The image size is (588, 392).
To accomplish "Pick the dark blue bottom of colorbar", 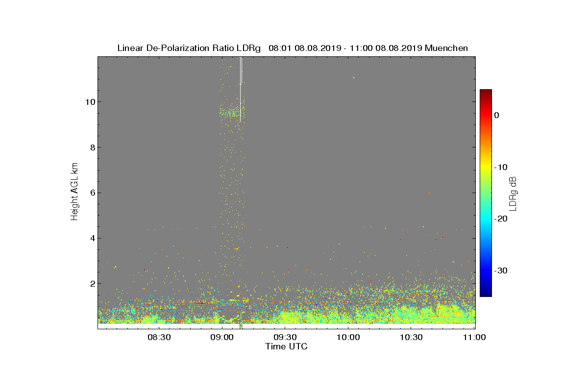I will click(486, 293).
